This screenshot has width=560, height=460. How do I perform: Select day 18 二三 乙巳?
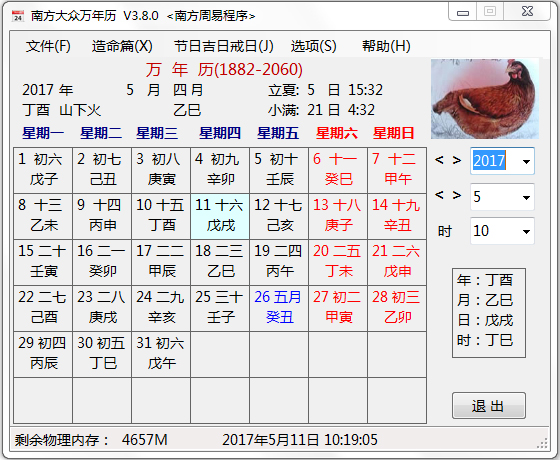[220, 262]
